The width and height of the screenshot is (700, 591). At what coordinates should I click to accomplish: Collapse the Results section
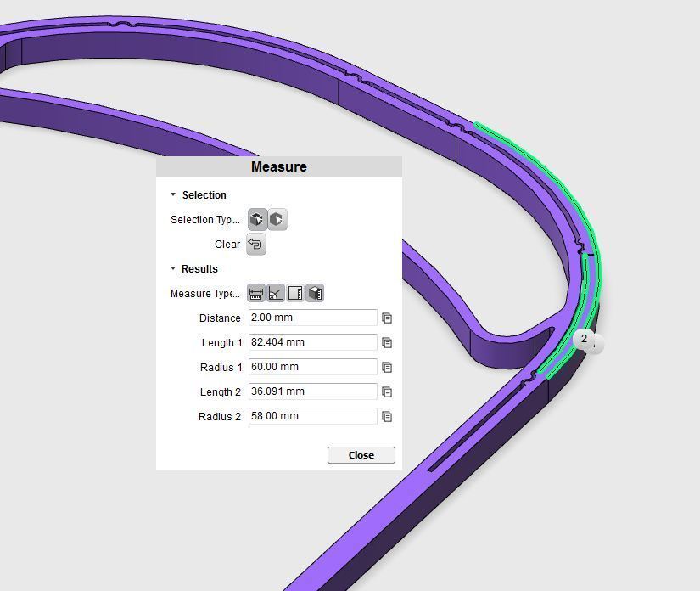(173, 268)
